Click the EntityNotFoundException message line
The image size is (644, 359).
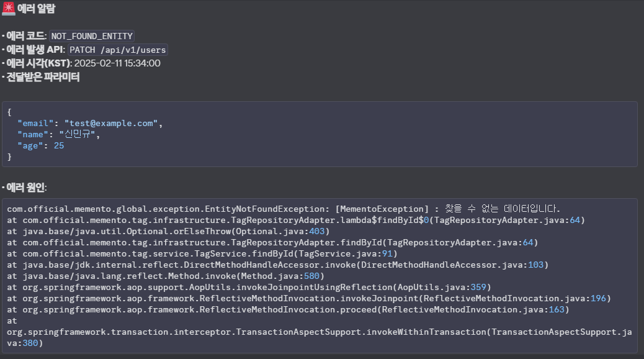coord(284,209)
